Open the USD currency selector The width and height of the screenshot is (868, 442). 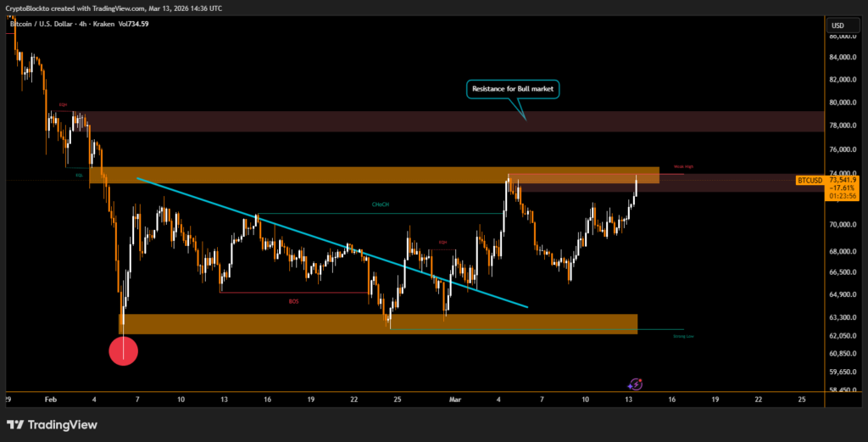[x=837, y=25]
